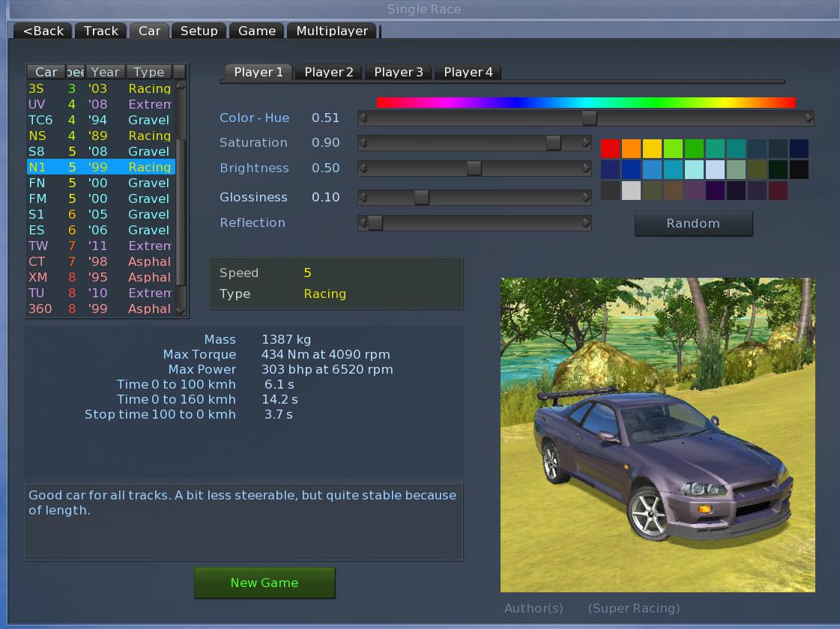Sort car list by Year column
The height and width of the screenshot is (629, 840).
[x=105, y=72]
